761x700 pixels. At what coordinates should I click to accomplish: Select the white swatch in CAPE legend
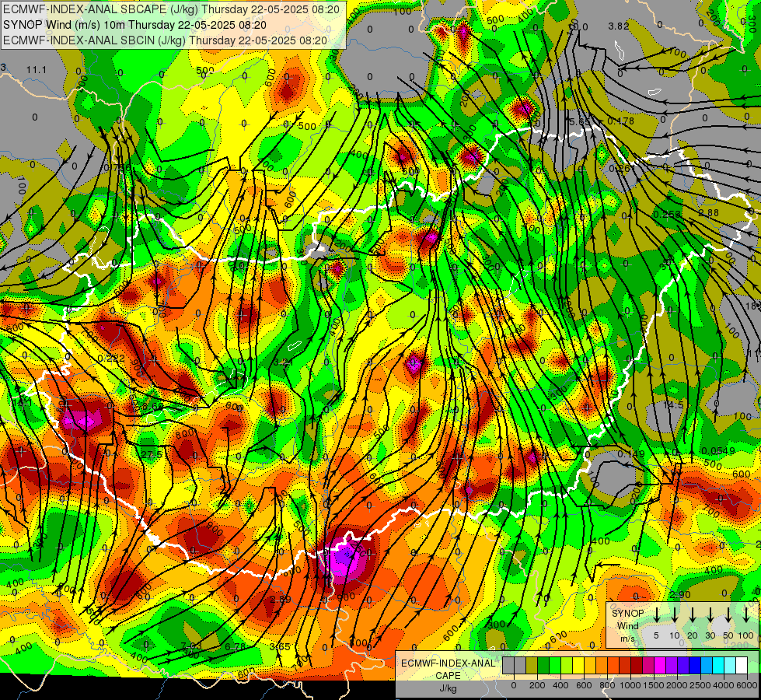pyautogui.click(x=742, y=665)
